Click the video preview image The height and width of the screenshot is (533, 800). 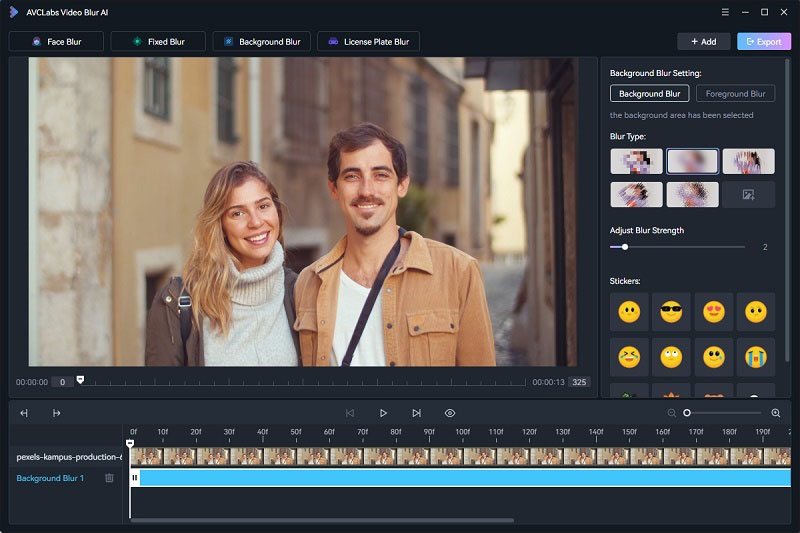[303, 212]
